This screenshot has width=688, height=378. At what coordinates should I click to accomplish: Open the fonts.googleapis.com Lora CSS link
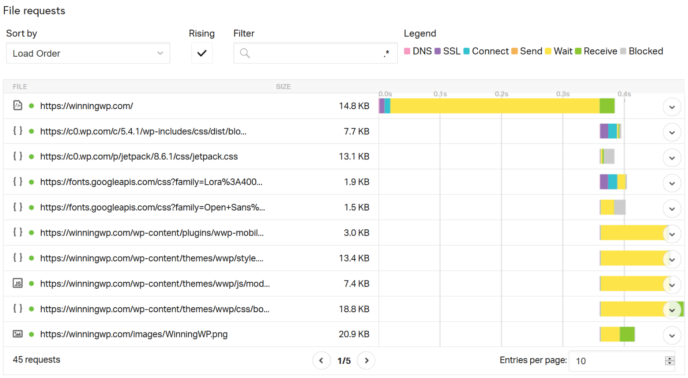(x=151, y=182)
